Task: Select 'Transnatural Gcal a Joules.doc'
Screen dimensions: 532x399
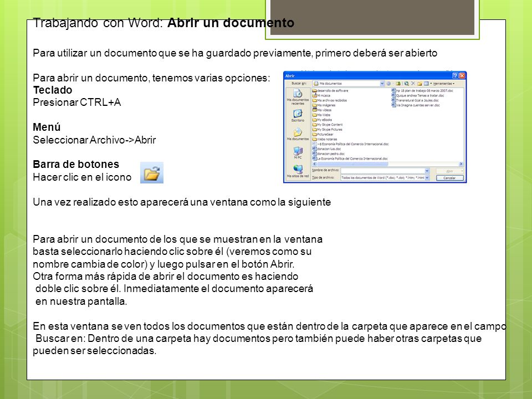Action: 415,100
